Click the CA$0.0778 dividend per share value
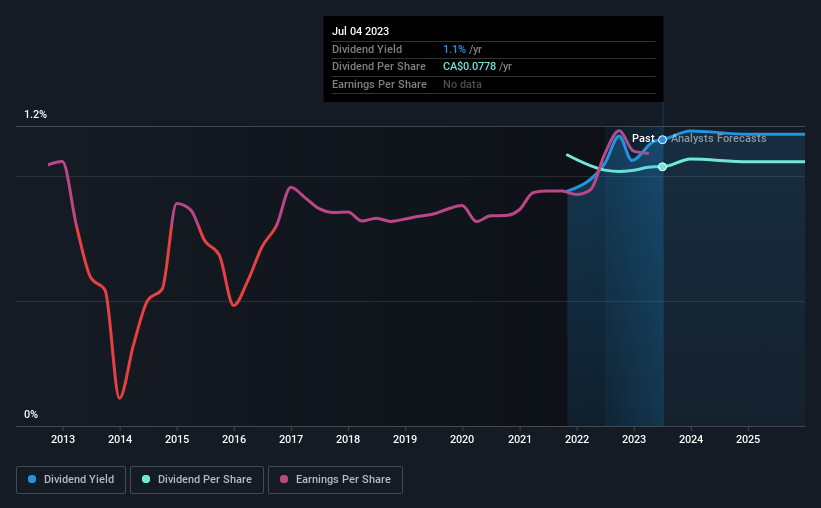Viewport: 821px width, 508px height. tap(469, 67)
